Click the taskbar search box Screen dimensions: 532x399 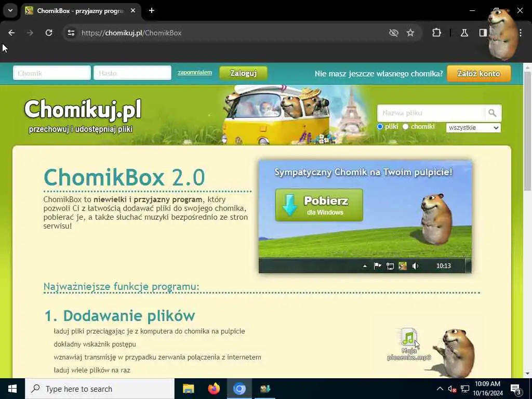(x=100, y=389)
